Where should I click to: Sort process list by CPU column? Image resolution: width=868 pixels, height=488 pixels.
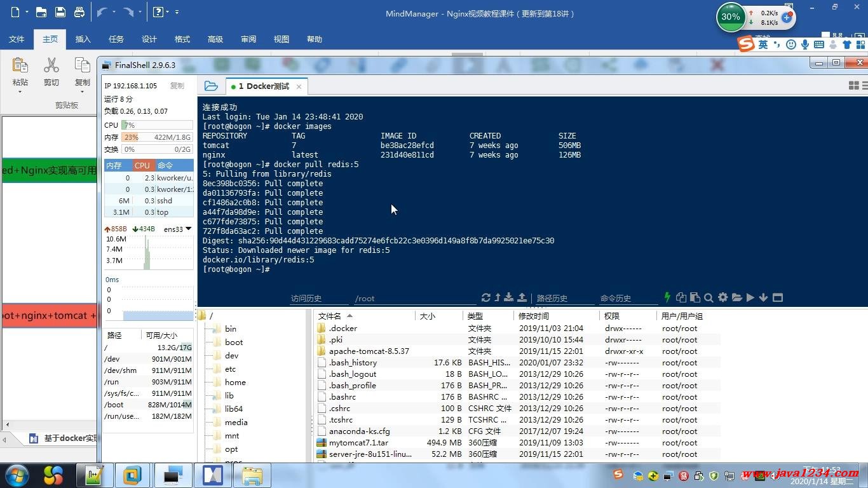[x=142, y=165]
